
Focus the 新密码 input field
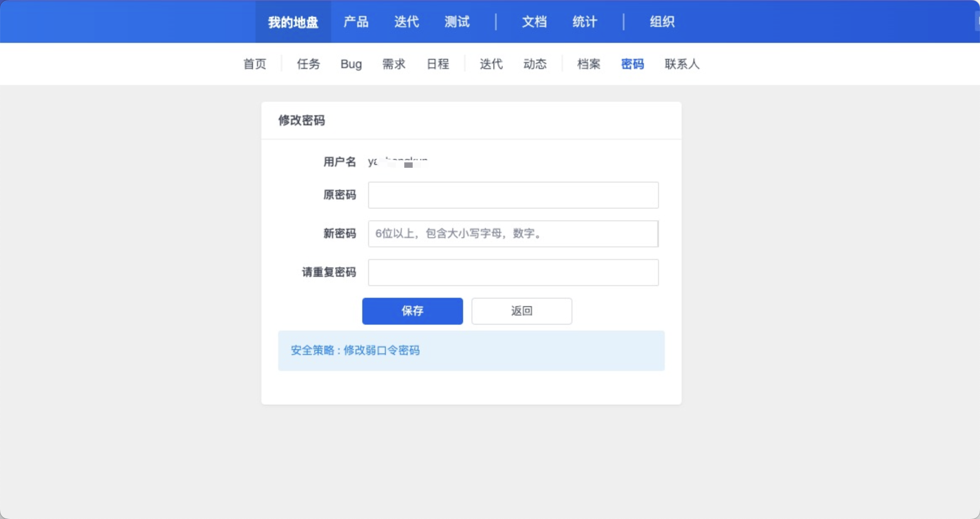pos(513,234)
